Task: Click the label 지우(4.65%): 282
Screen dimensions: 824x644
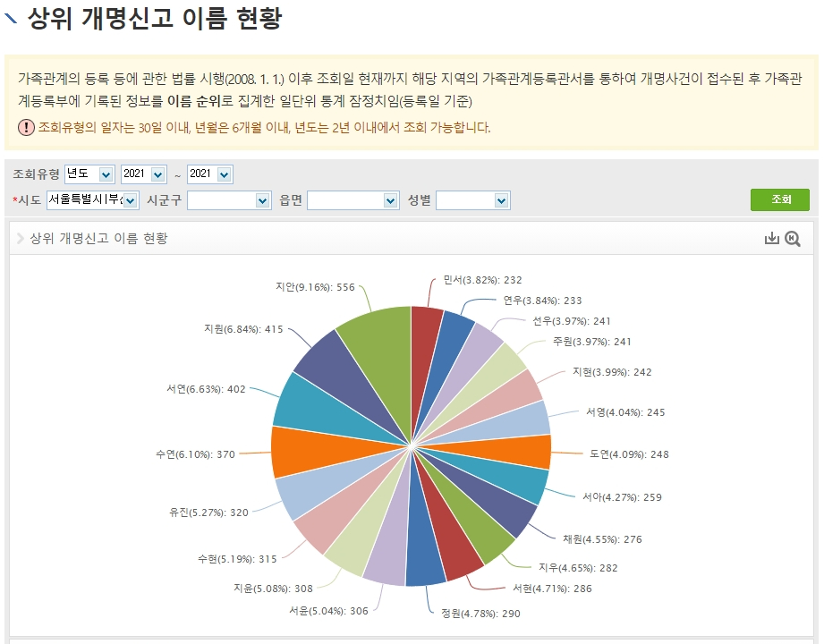Action: [x=578, y=568]
